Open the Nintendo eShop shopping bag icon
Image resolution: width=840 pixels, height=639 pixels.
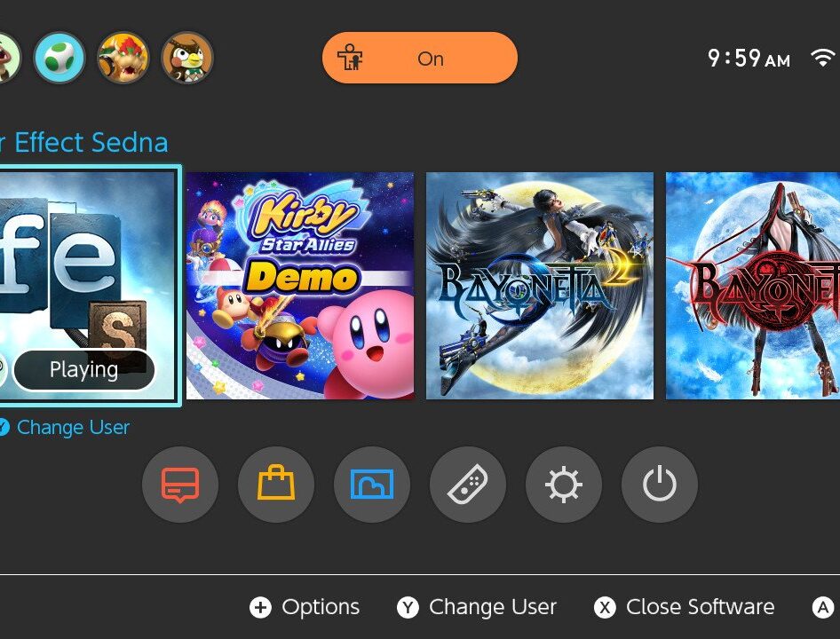click(x=276, y=485)
